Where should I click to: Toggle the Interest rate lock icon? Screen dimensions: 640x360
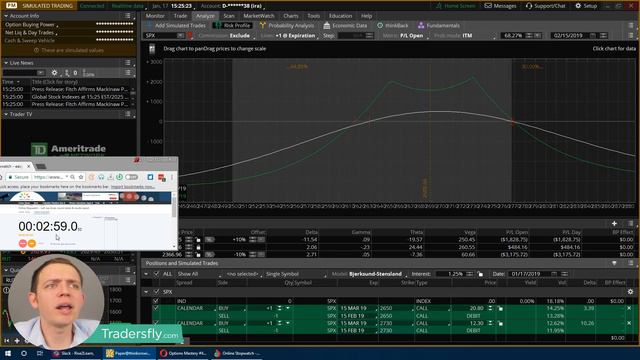(x=480, y=274)
